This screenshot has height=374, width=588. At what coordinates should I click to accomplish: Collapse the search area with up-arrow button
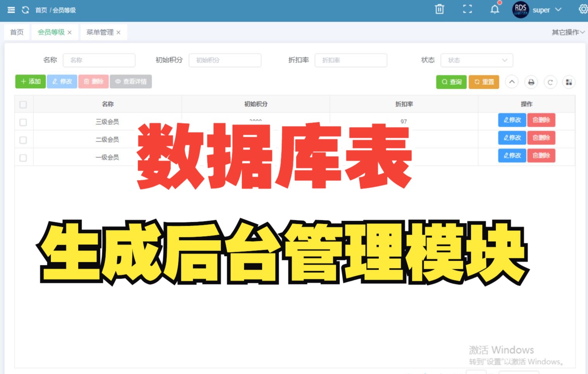[x=512, y=82]
